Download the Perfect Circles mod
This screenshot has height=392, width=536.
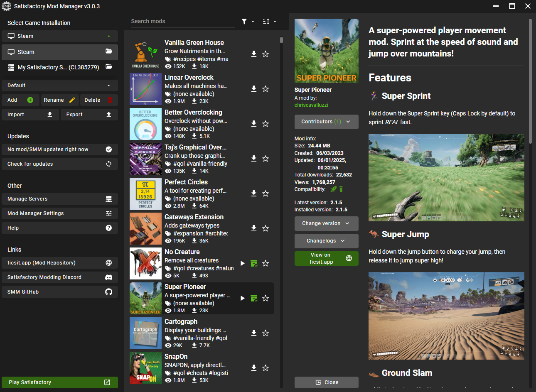(254, 194)
